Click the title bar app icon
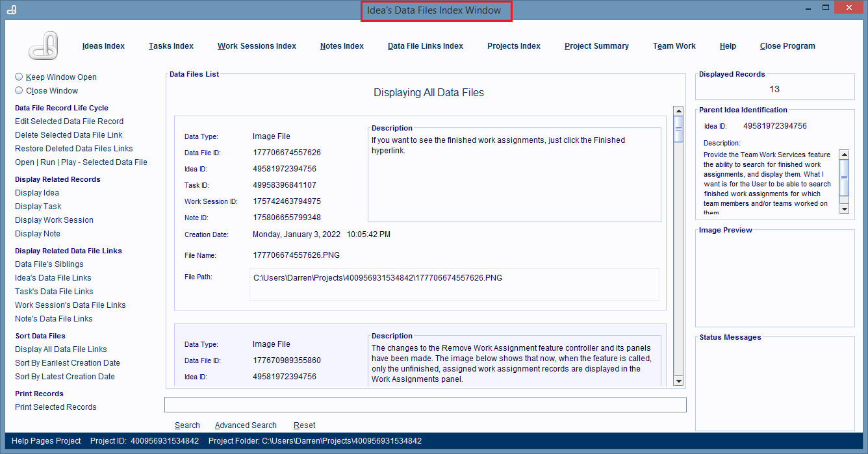 (x=12, y=10)
